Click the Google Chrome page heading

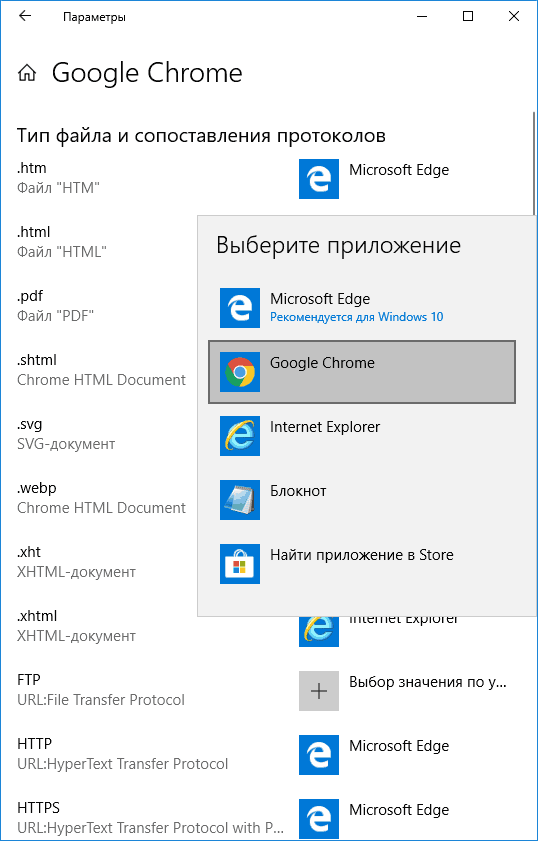coord(147,73)
